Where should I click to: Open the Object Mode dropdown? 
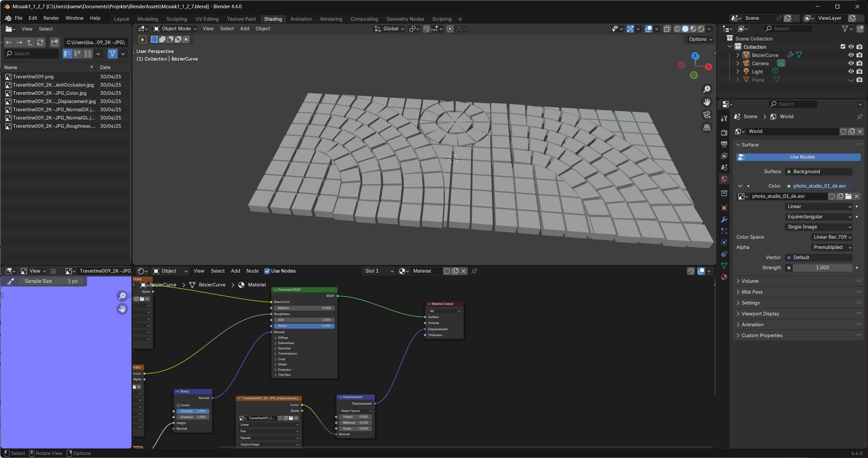tap(175, 29)
